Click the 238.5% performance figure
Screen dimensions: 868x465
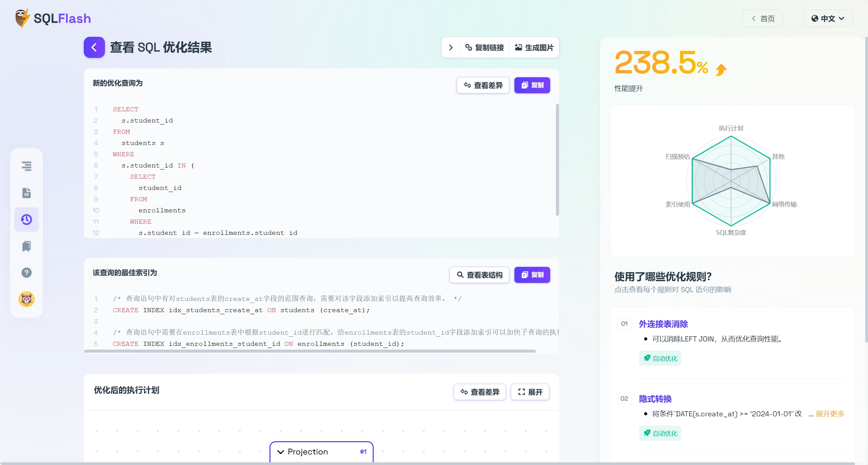point(661,63)
